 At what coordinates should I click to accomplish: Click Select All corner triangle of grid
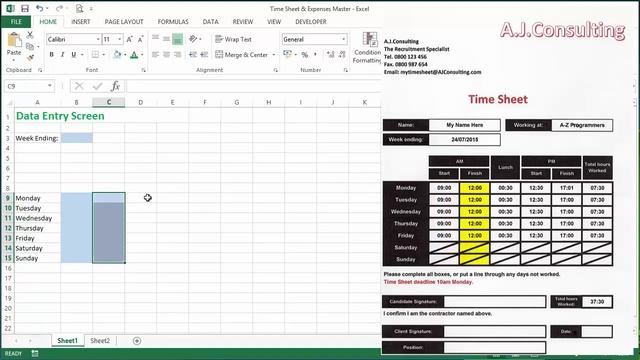pyautogui.click(x=9, y=102)
